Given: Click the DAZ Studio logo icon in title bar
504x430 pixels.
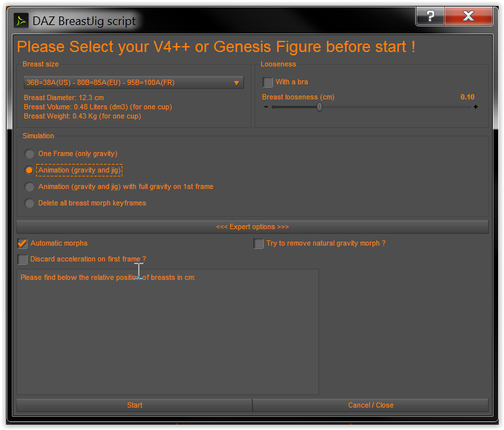Looking at the screenshot, I should (21, 20).
